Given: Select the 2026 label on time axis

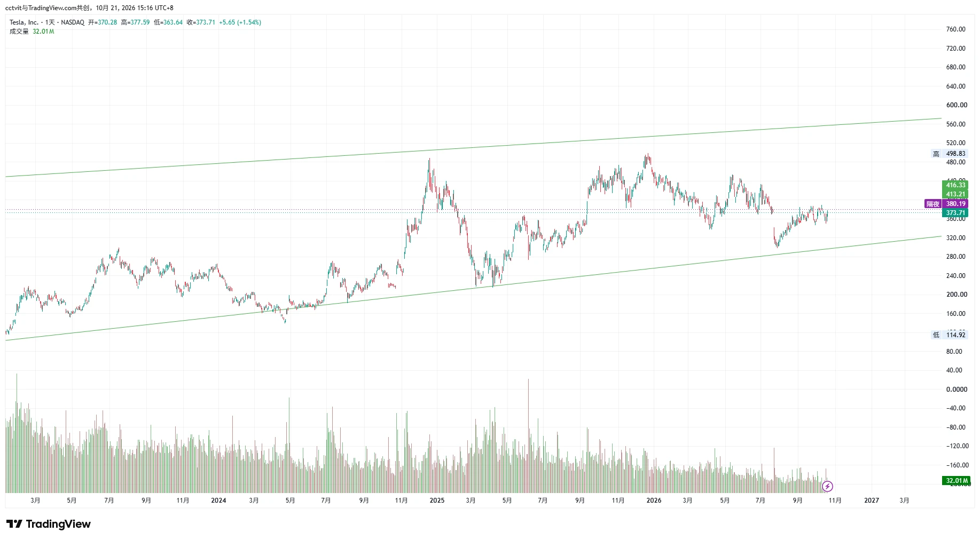Looking at the screenshot, I should click(x=654, y=501).
